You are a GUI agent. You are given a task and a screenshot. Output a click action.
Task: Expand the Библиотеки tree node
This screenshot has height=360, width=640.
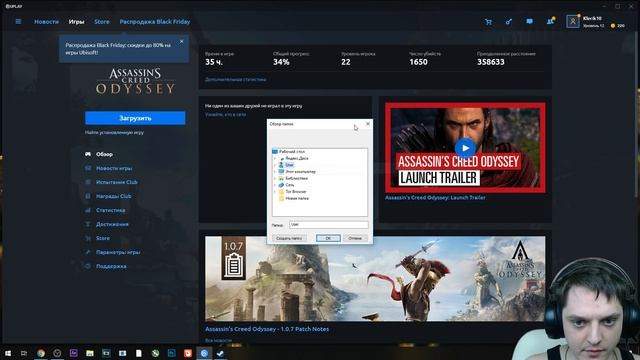pyautogui.click(x=275, y=178)
